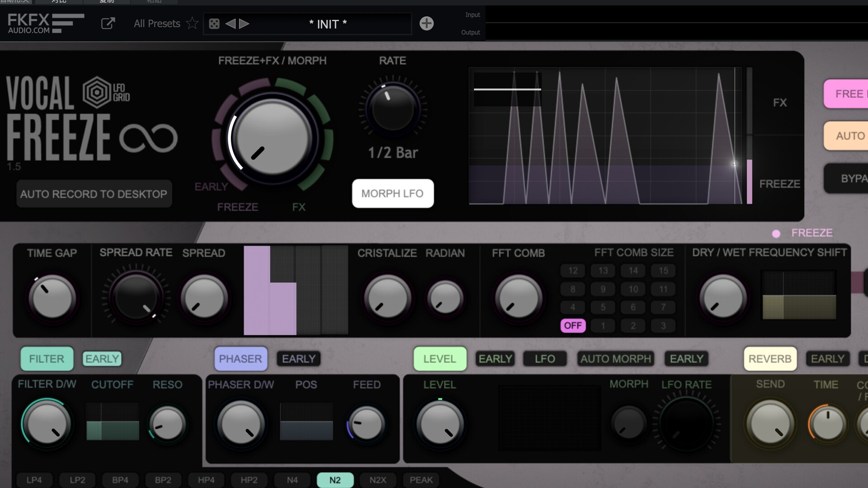Click the CUTOFF slider display
Viewport: 868px width, 488px height.
pyautogui.click(x=113, y=422)
